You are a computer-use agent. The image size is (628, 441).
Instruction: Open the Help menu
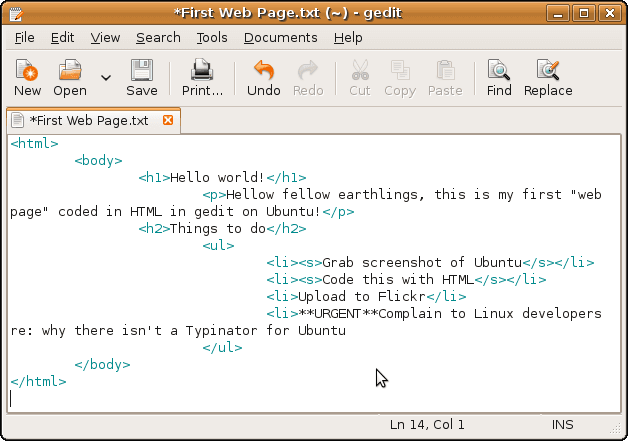(348, 38)
